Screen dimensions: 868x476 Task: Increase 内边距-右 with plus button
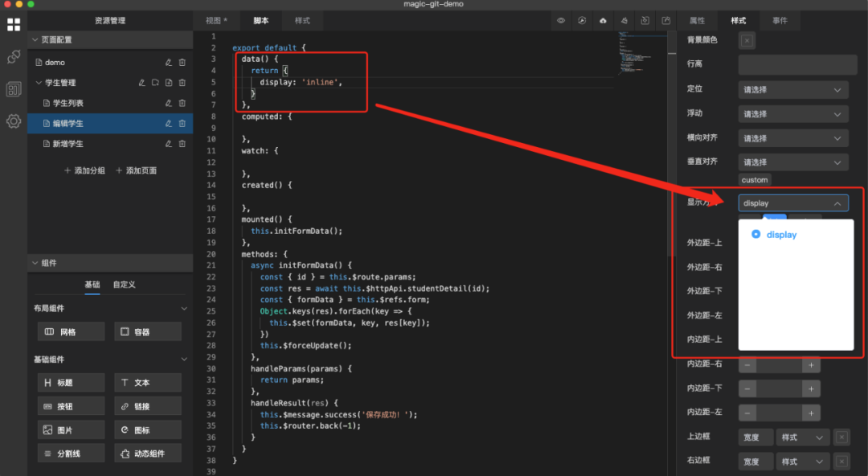tap(811, 364)
